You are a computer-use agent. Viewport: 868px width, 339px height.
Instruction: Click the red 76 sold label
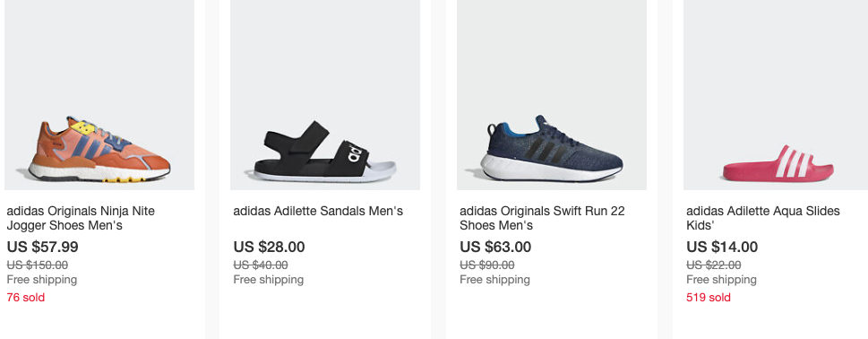(25, 298)
